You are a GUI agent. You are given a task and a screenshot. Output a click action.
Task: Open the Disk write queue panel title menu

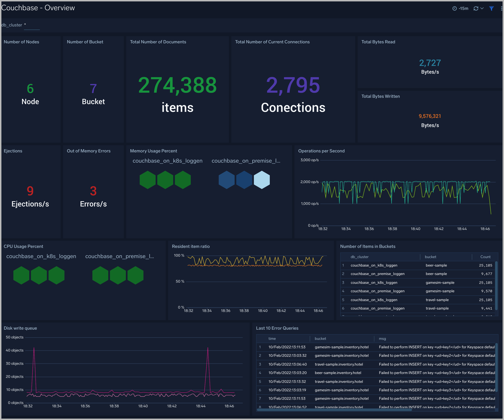click(x=20, y=328)
